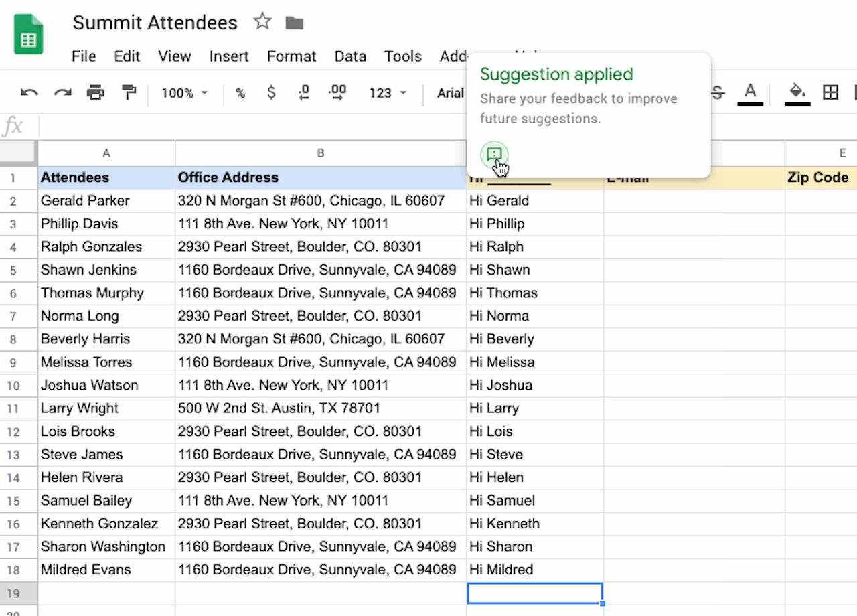Open the Data menu
Screen dimensions: 857x616
coord(350,56)
